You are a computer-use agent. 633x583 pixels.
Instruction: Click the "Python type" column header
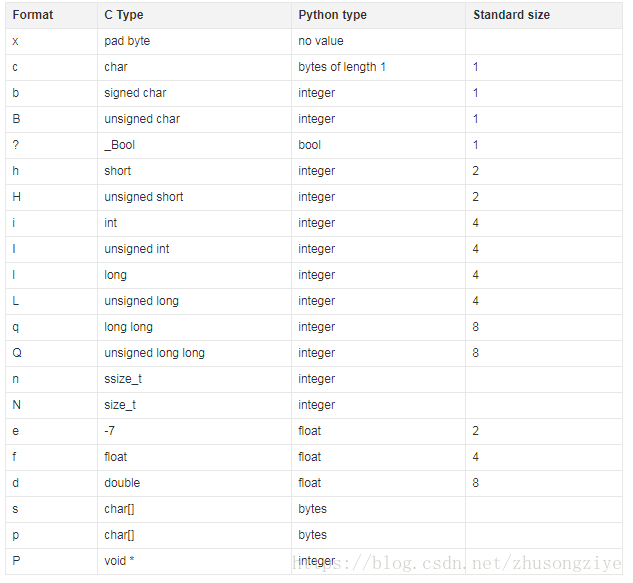[332, 15]
